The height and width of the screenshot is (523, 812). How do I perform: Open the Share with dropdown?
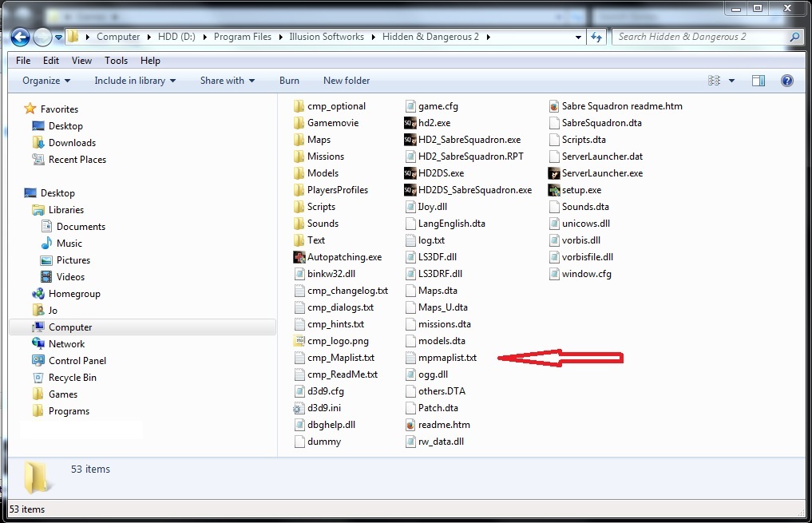click(228, 81)
